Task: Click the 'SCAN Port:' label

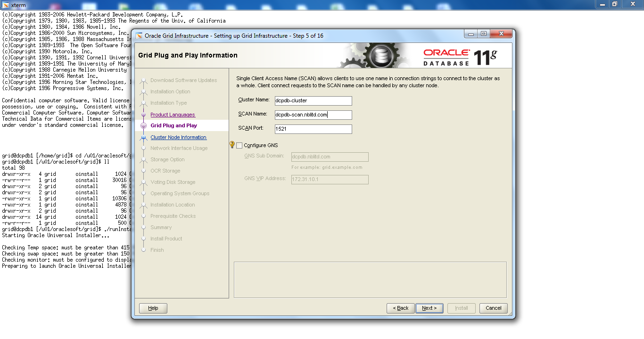Action: coord(251,128)
